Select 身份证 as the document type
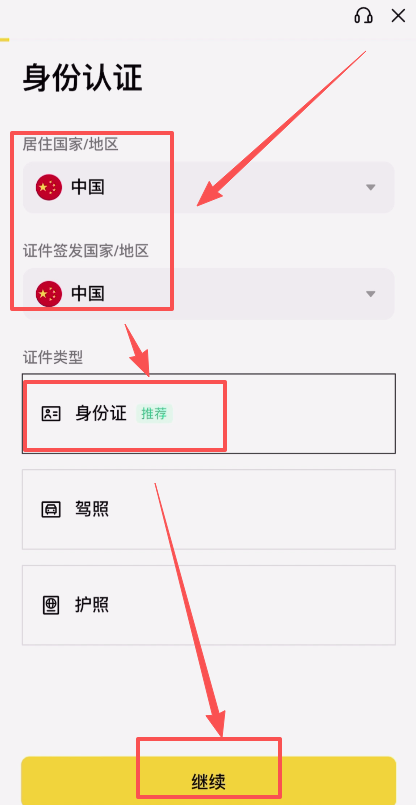Image resolution: width=416 pixels, height=805 pixels. pos(209,414)
